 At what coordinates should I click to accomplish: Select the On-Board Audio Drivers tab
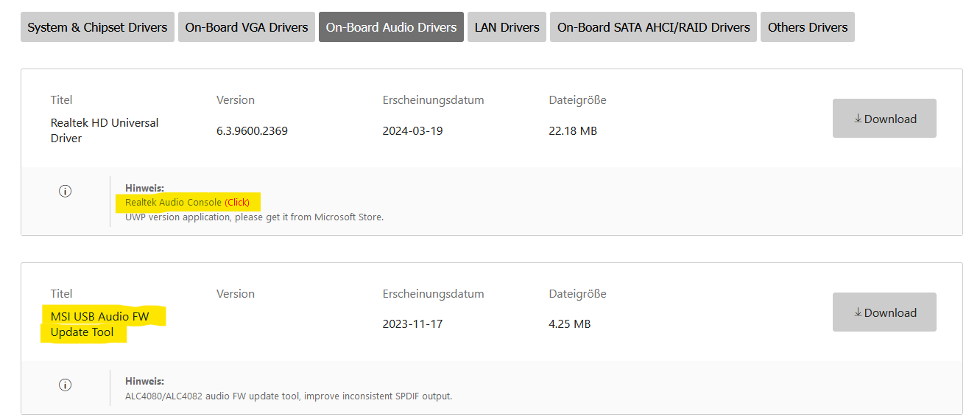[391, 27]
